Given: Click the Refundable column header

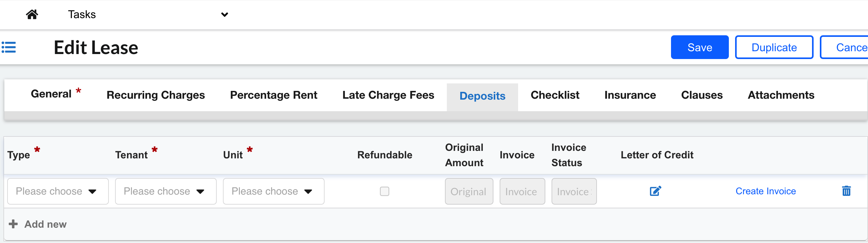Looking at the screenshot, I should [385, 155].
